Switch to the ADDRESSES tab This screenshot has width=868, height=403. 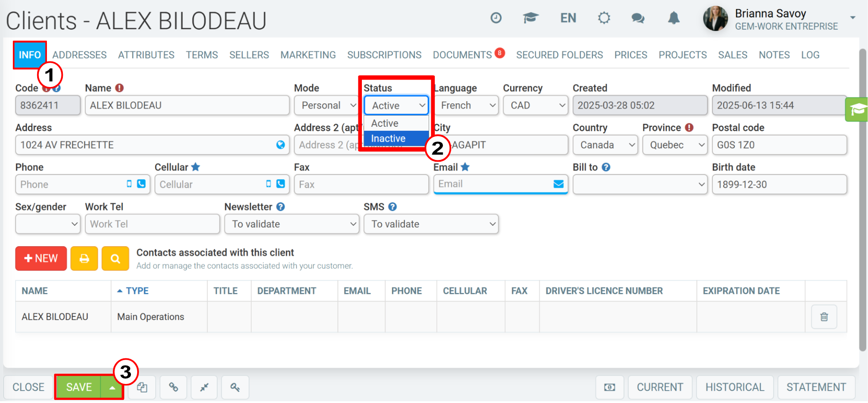tap(79, 55)
